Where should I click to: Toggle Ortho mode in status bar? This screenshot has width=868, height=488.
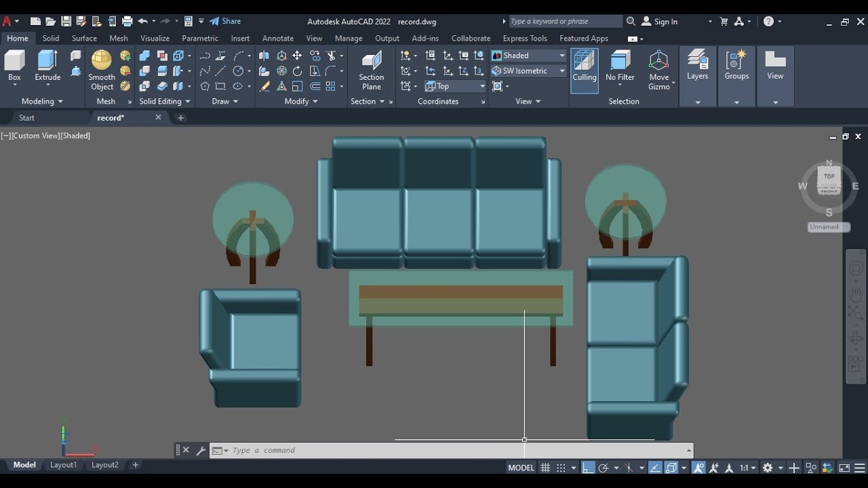point(588,468)
